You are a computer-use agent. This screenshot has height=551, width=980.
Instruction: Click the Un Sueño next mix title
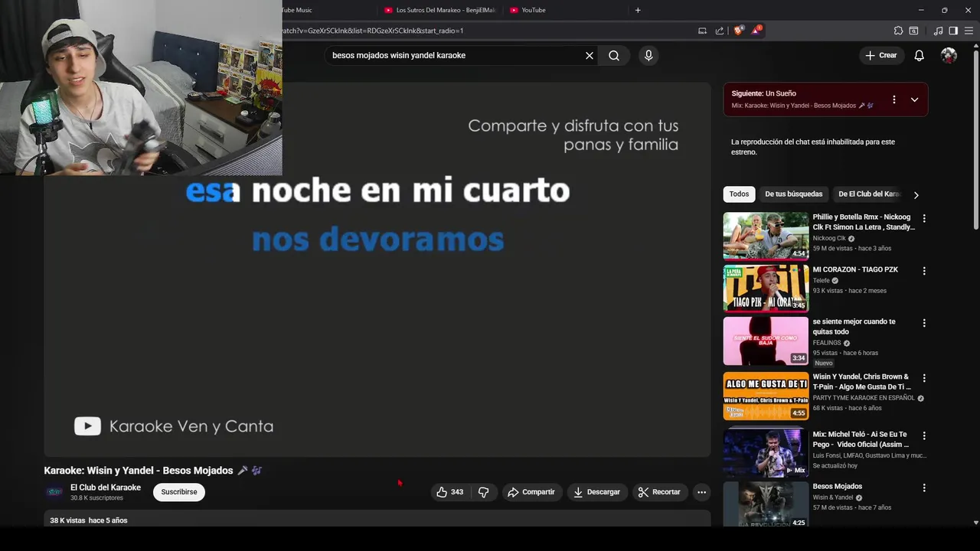point(780,93)
